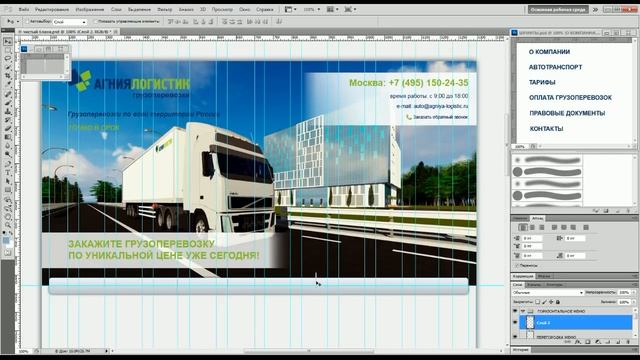
Task: Click О КОМПАНИИ text in right document
Action: [x=549, y=52]
